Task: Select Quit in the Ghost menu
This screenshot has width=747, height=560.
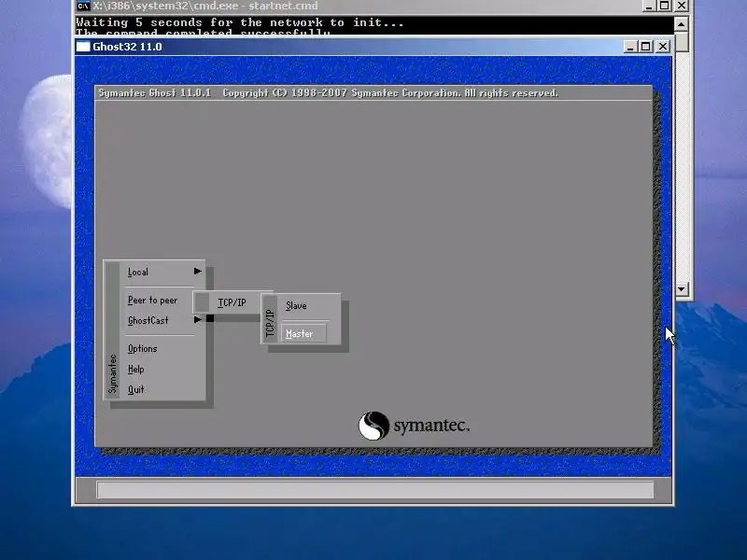Action: 135,389
